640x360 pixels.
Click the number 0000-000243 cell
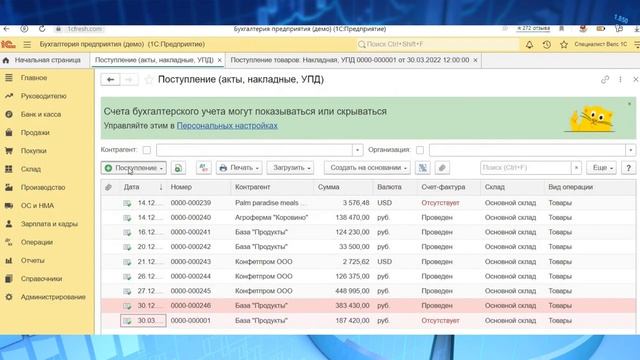191,262
